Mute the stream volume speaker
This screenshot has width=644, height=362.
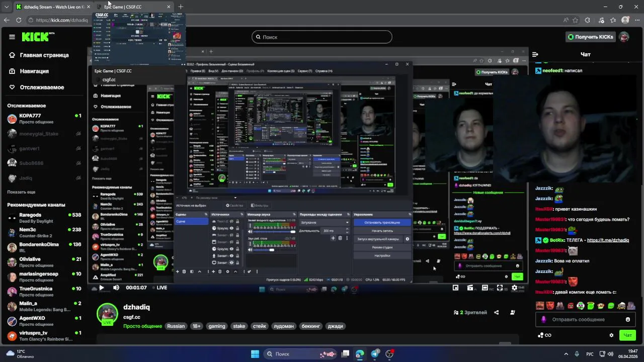point(116,288)
